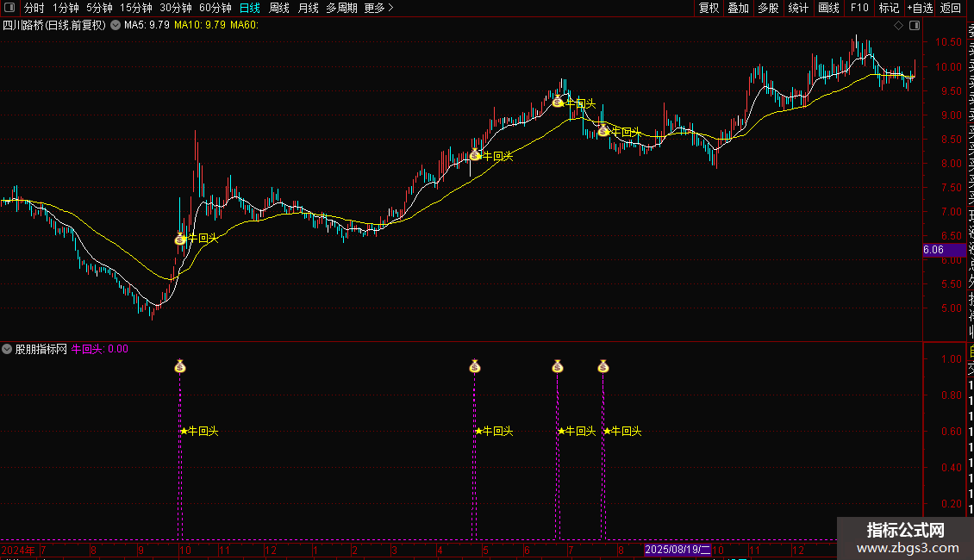Click the 6.06 price tag on the price axis
Screen dimensions: 974x560
pos(944,250)
